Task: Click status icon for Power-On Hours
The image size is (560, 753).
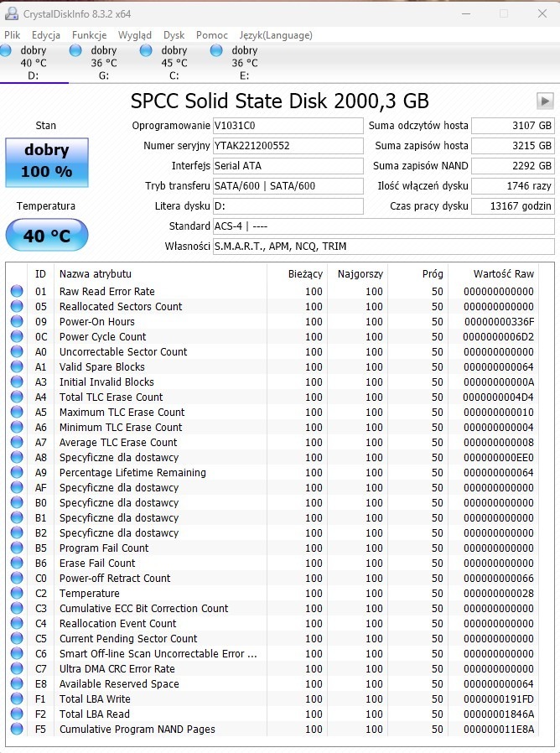Action: (17, 321)
